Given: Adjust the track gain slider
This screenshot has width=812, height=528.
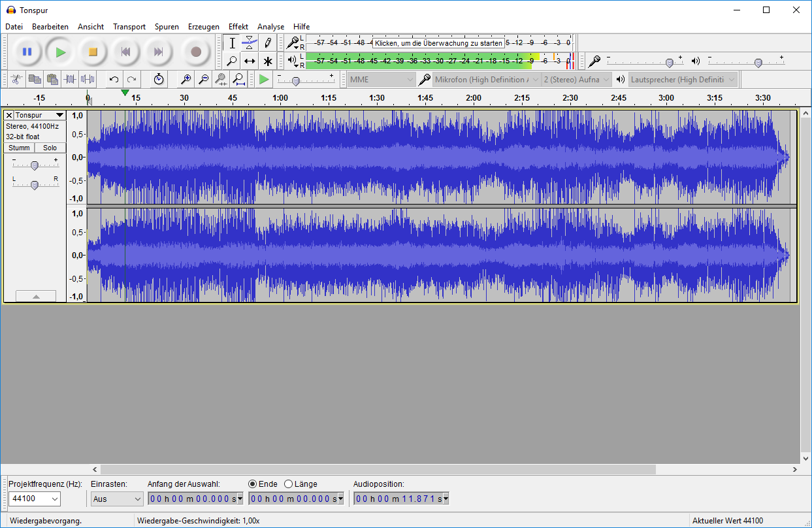Looking at the screenshot, I should click(35, 165).
